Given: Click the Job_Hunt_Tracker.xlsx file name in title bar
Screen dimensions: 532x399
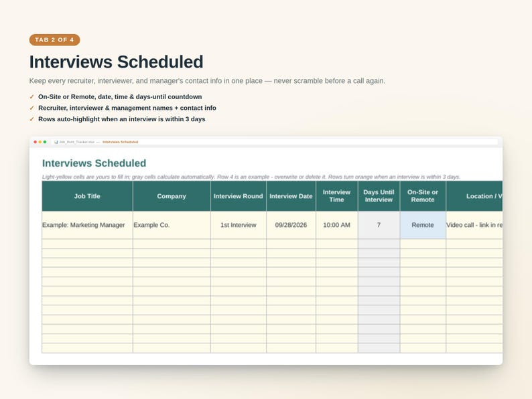Looking at the screenshot, I should (76, 142).
